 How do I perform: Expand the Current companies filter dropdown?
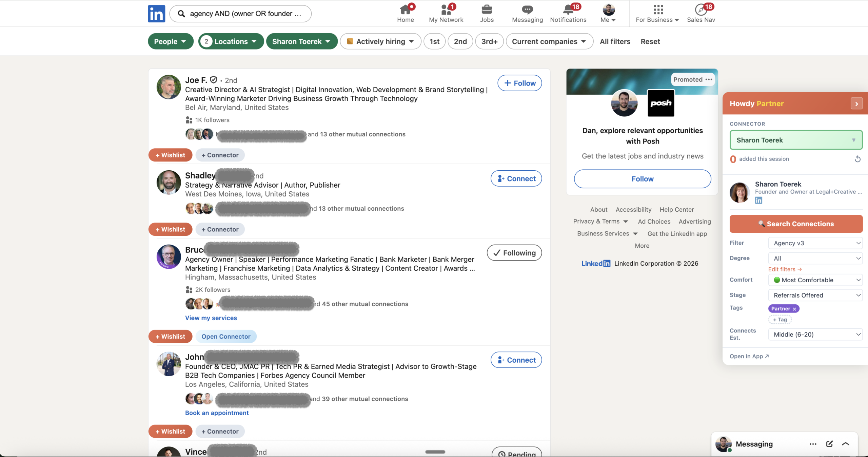pyautogui.click(x=549, y=41)
